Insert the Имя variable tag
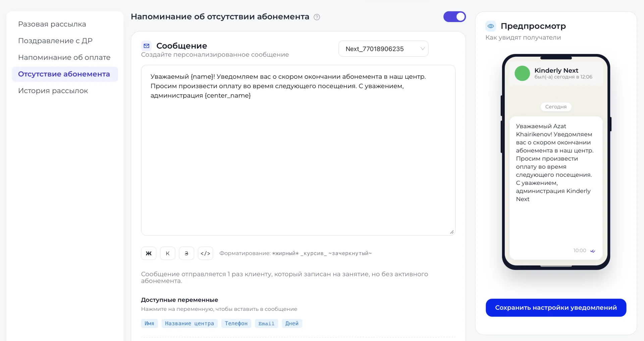 coord(149,324)
